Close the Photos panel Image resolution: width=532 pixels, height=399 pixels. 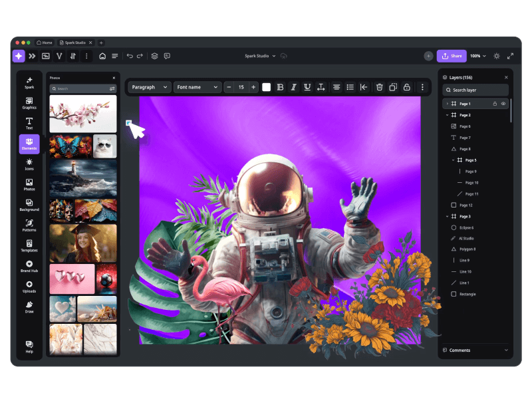tap(114, 78)
